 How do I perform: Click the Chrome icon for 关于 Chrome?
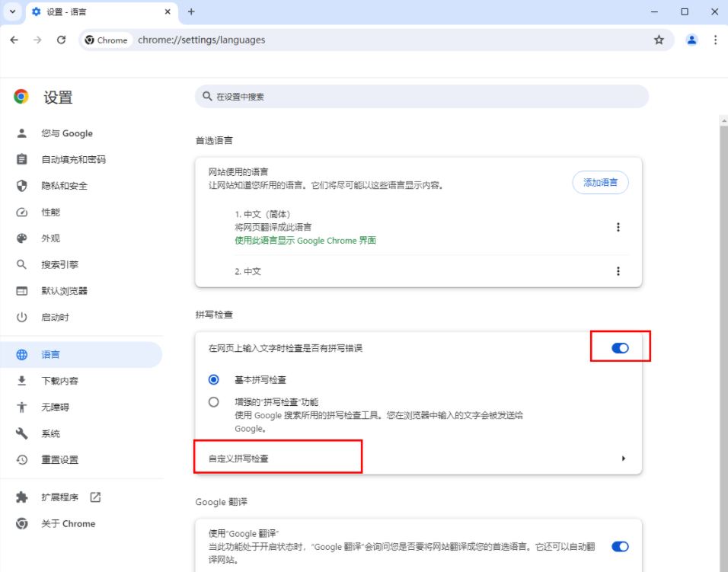(22, 524)
